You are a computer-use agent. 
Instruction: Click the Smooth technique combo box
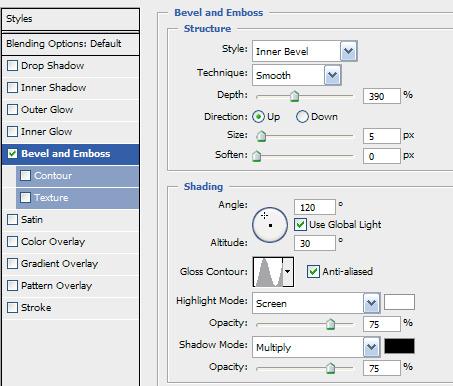297,75
